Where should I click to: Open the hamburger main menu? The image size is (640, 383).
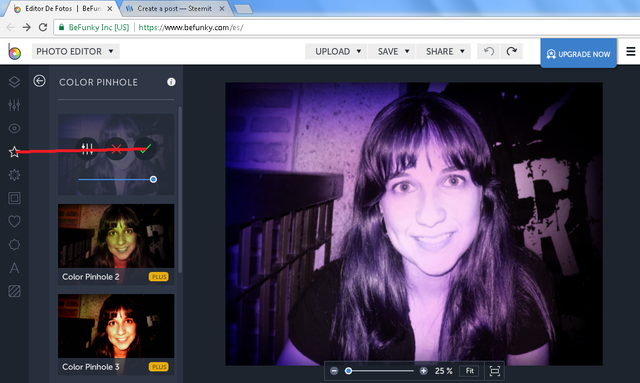631,51
